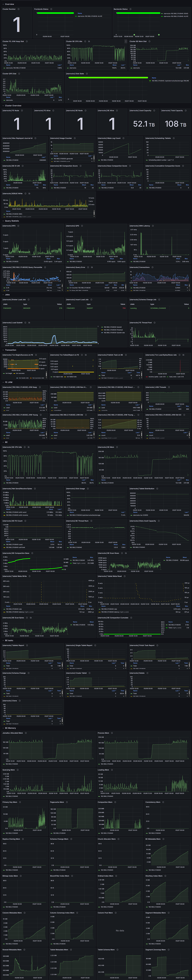Screen dimensions: 192x980
Task: Click info icon on BE Compaction Base panel
Action: pos(32,553)
